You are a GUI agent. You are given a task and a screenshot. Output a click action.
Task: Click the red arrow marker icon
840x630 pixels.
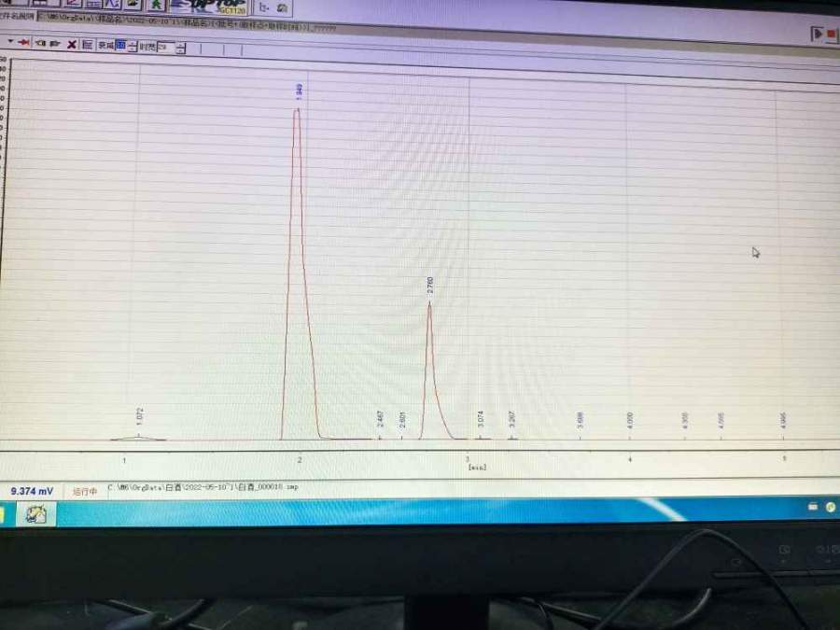23,42
